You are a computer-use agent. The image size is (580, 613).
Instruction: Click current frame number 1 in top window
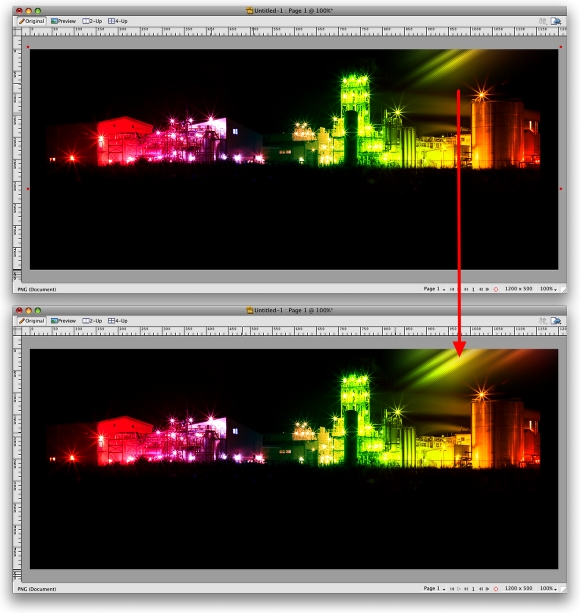click(x=473, y=289)
